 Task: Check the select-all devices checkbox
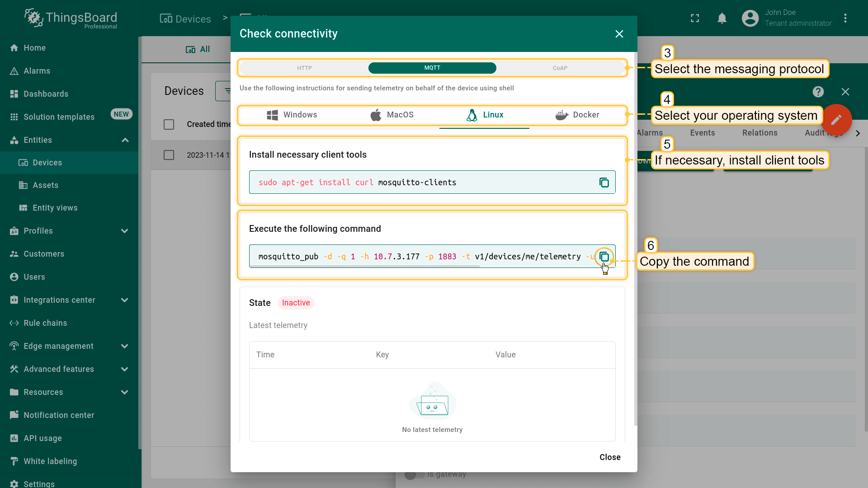[169, 124]
